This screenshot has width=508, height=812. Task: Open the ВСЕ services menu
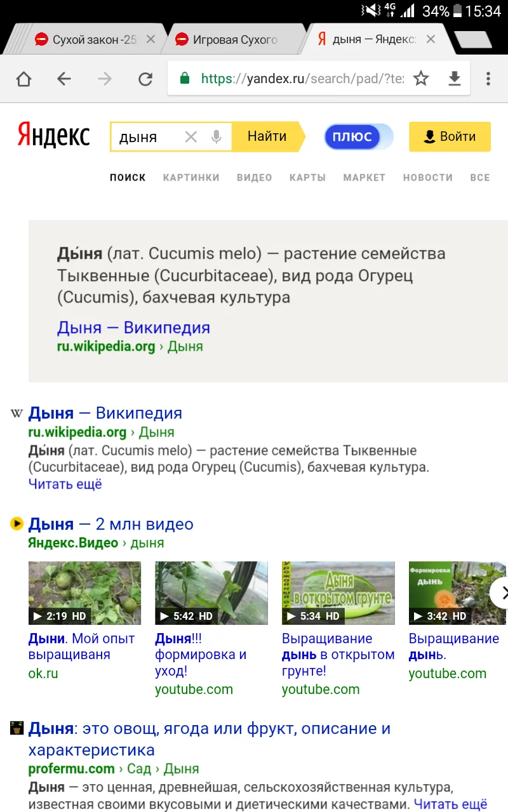[x=480, y=178]
